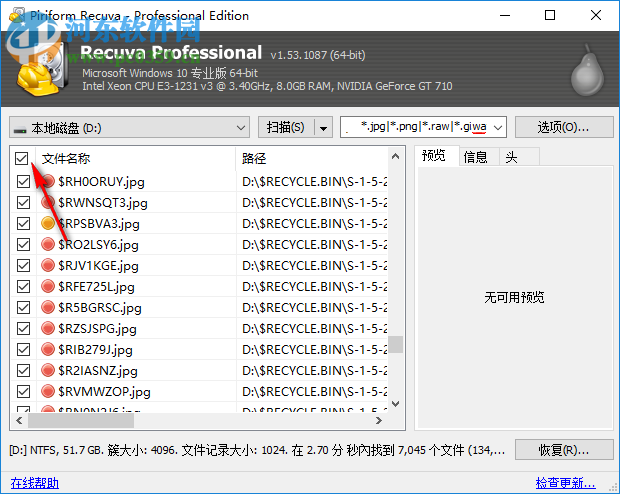Uncheck the $RVMWZOP.jpg checkbox
The image size is (620, 494).
click(x=23, y=391)
